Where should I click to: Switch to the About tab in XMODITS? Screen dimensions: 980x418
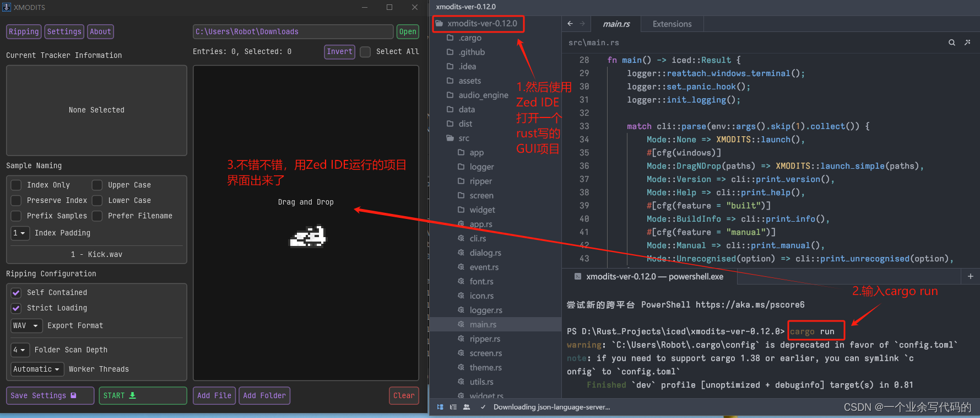click(x=101, y=31)
